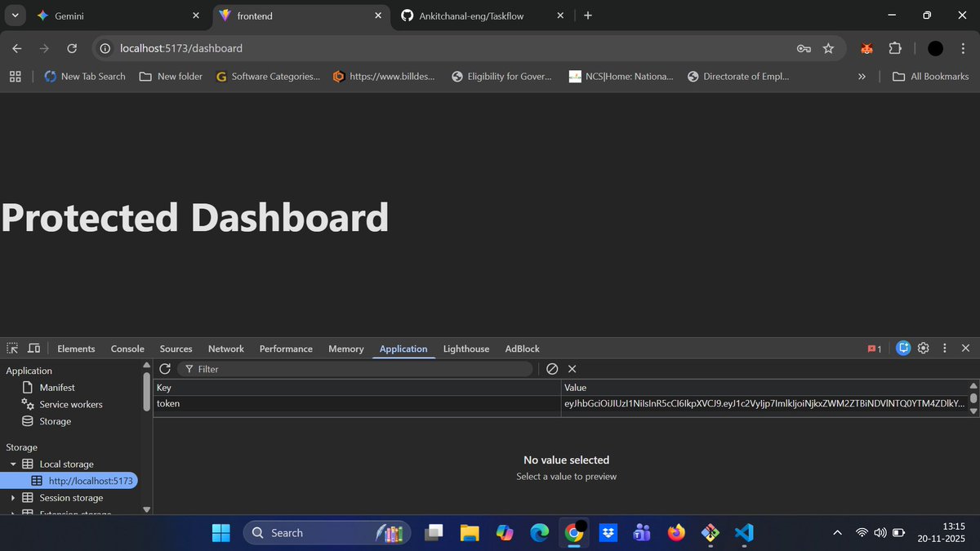The height and width of the screenshot is (551, 980).
Task: Open DevTools settings gear
Action: point(923,348)
